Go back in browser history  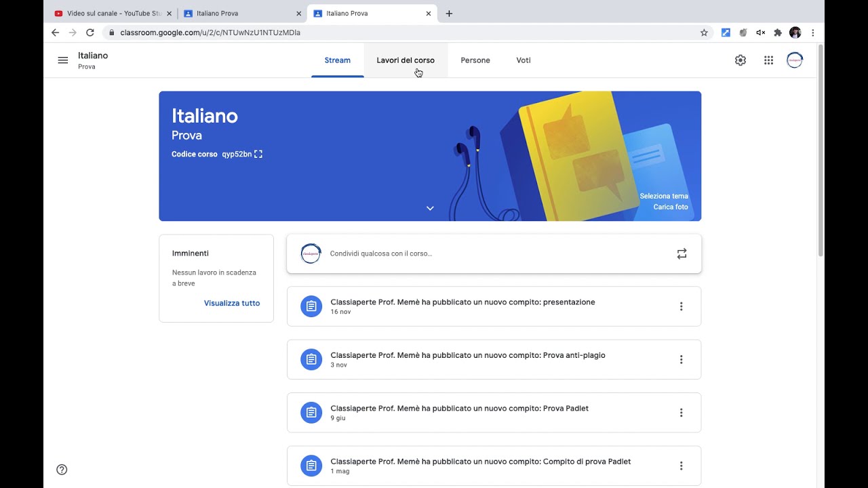pyautogui.click(x=56, y=33)
